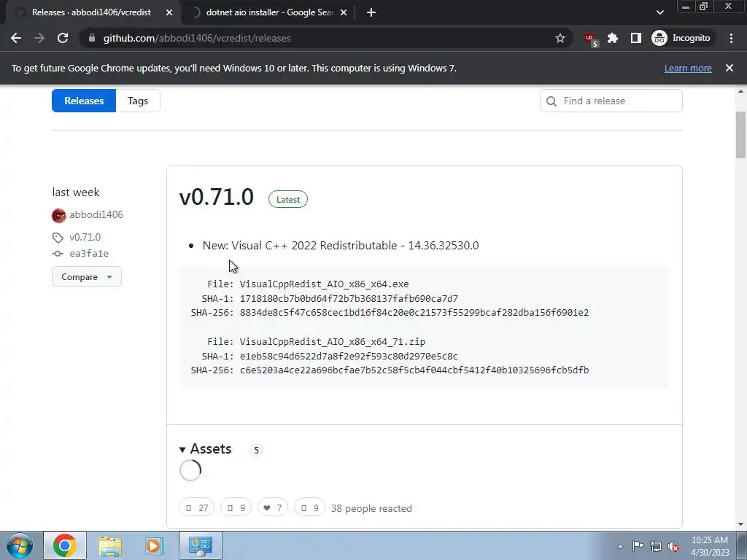Image resolution: width=747 pixels, height=560 pixels.
Task: Click the page vertical scrollbar thumb
Action: [x=741, y=135]
